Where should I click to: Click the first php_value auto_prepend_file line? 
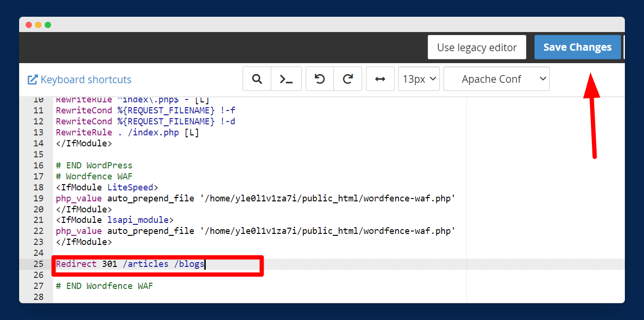pos(255,199)
